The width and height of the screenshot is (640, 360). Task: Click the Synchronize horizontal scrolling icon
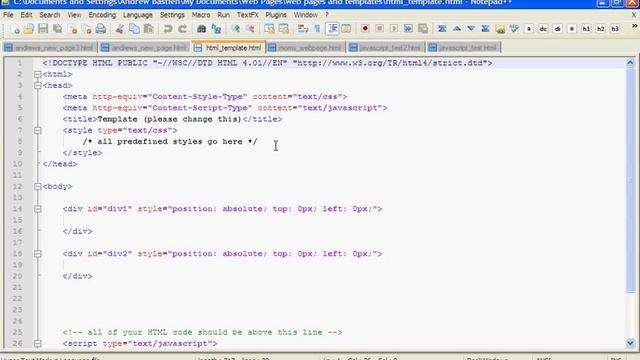[284, 29]
